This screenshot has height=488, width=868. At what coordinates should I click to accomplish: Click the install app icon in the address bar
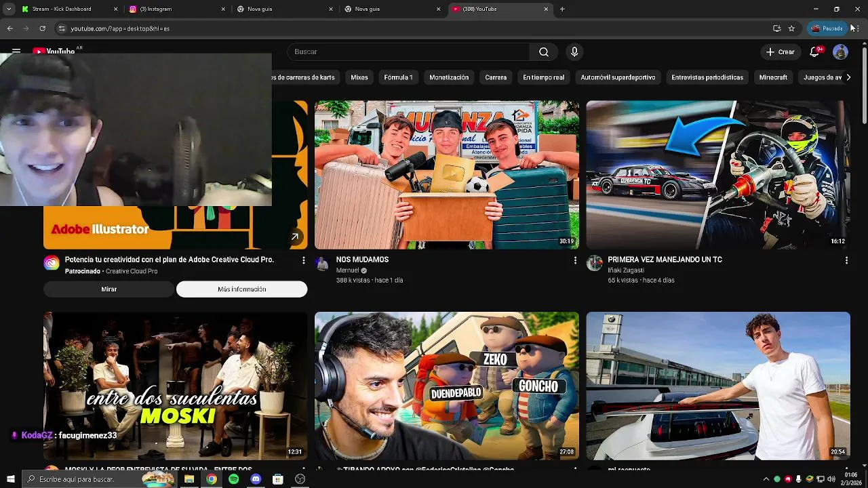[x=776, y=28]
